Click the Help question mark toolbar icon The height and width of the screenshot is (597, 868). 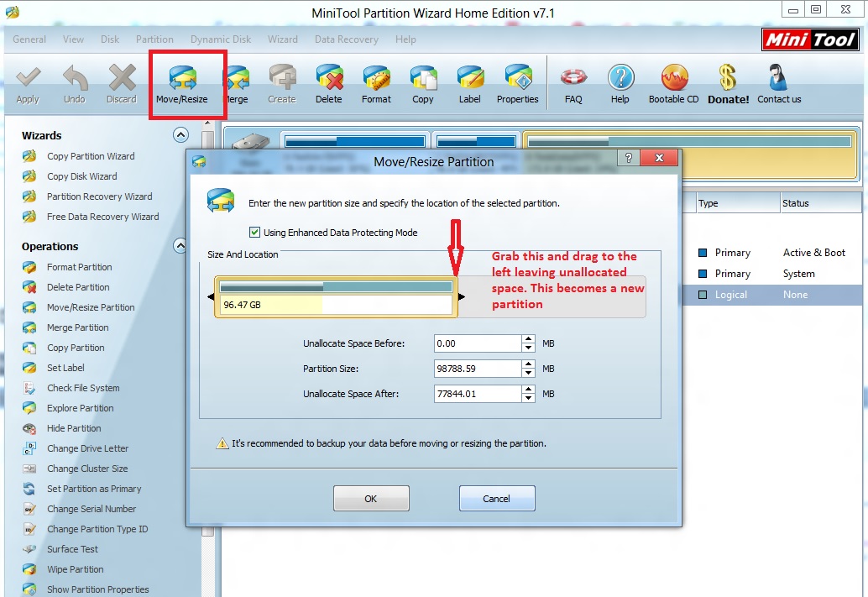(620, 77)
